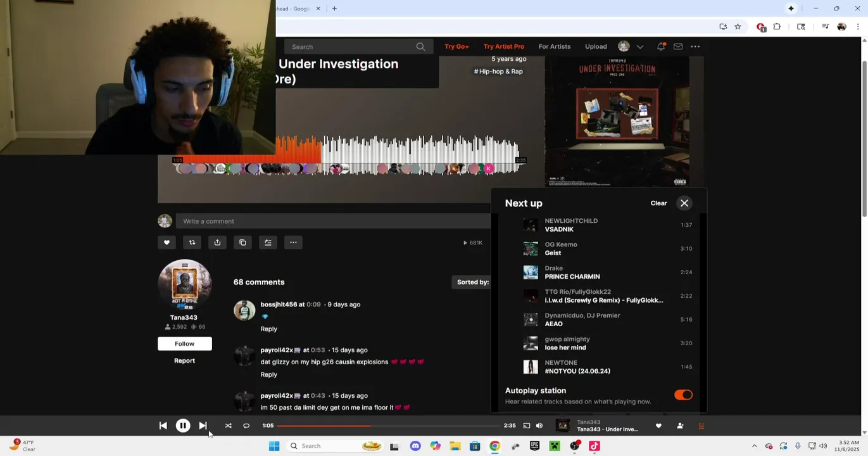Open the messages envelope
868x456 pixels.
click(x=678, y=47)
